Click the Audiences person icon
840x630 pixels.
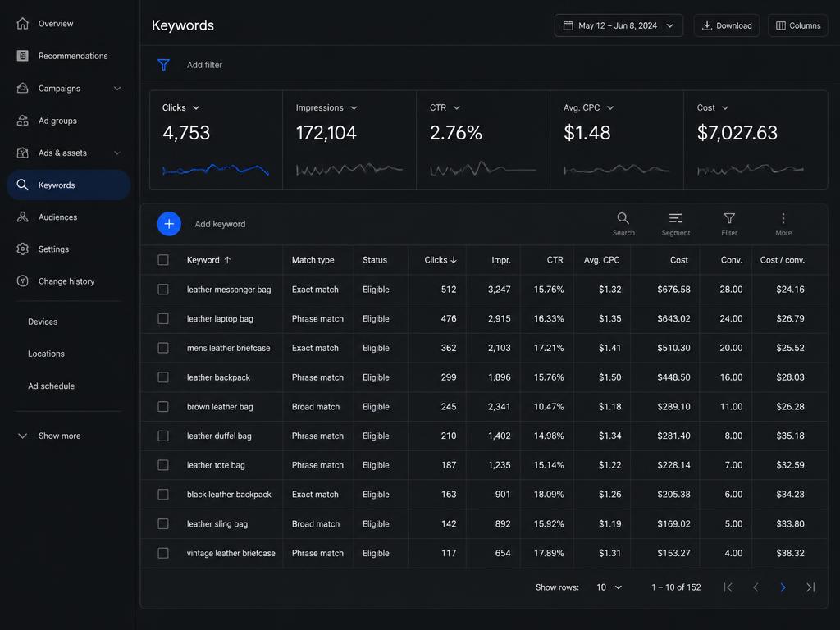pyautogui.click(x=22, y=217)
